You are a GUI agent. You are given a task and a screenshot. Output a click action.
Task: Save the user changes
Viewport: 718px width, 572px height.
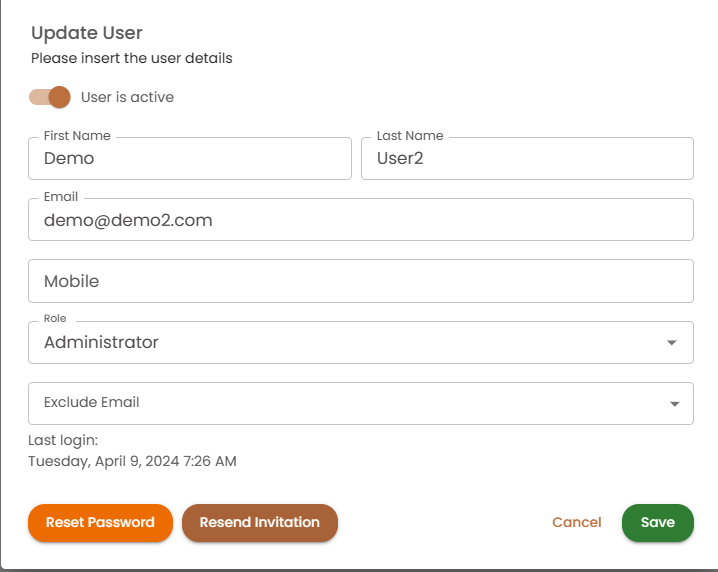(657, 522)
